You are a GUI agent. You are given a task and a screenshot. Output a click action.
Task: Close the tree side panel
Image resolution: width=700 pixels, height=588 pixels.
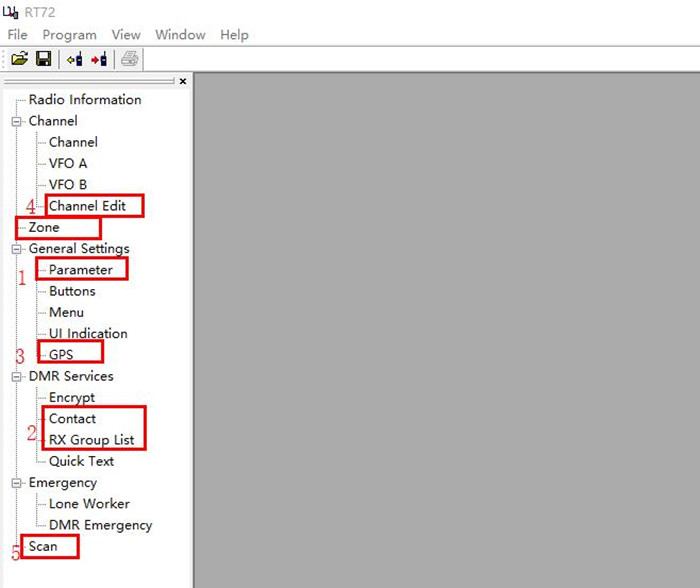[182, 82]
